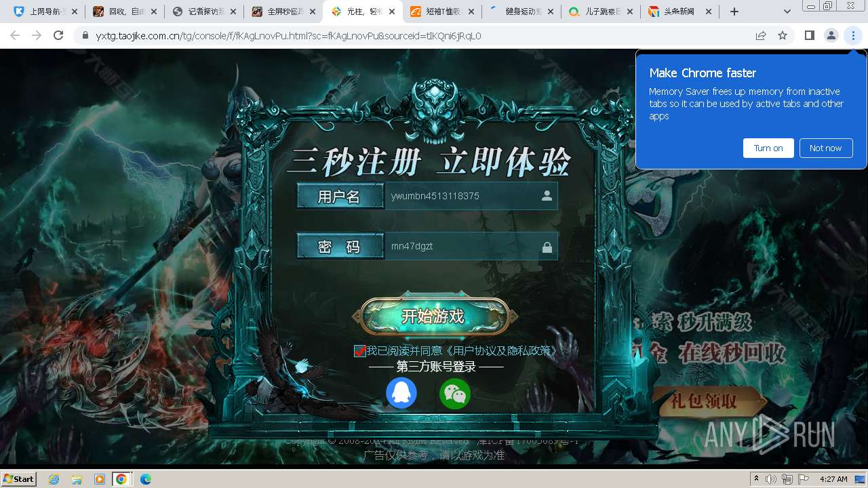Open the Windows Start button

(19, 479)
